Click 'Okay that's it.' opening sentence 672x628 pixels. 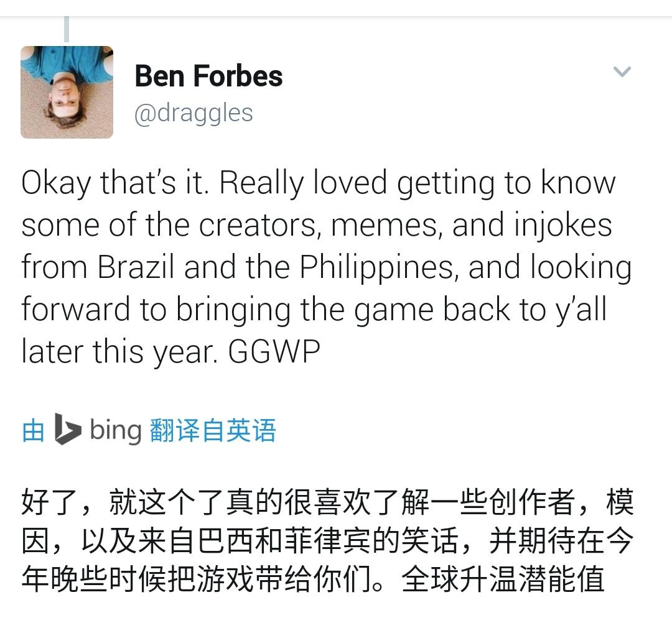tap(115, 183)
